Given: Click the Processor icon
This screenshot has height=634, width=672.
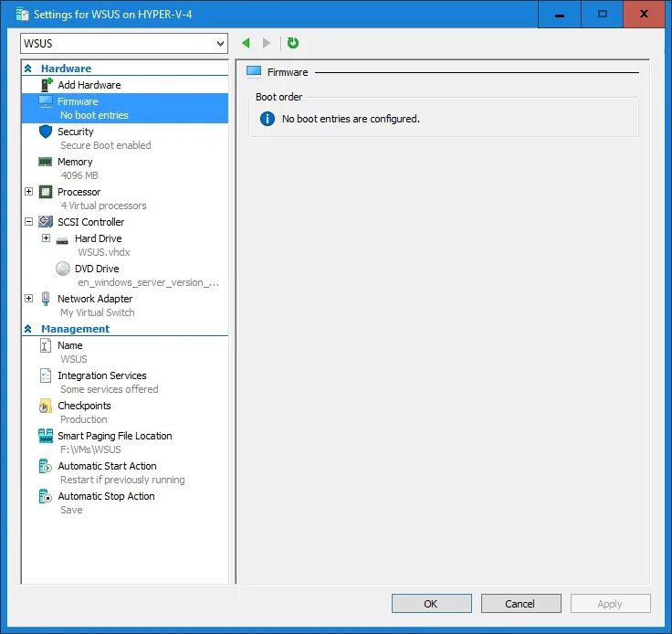Looking at the screenshot, I should pos(46,192).
